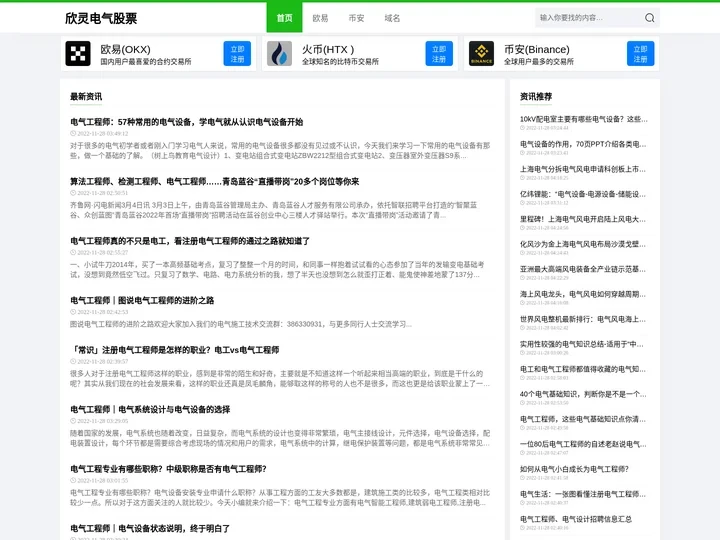Open sidebar link 电气设备的作用，70页PPT
Image resolution: width=720 pixels, height=540 pixels.
click(x=583, y=144)
